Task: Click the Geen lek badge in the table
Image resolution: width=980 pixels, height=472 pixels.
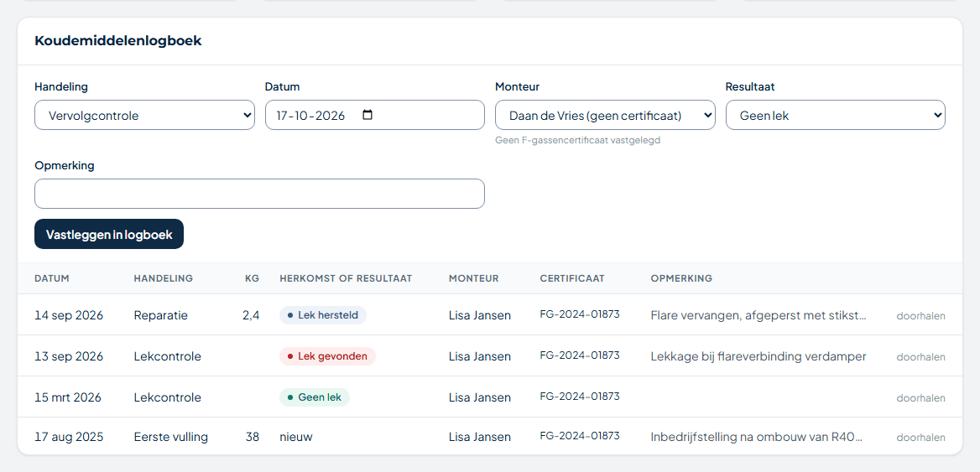Action: click(x=315, y=397)
